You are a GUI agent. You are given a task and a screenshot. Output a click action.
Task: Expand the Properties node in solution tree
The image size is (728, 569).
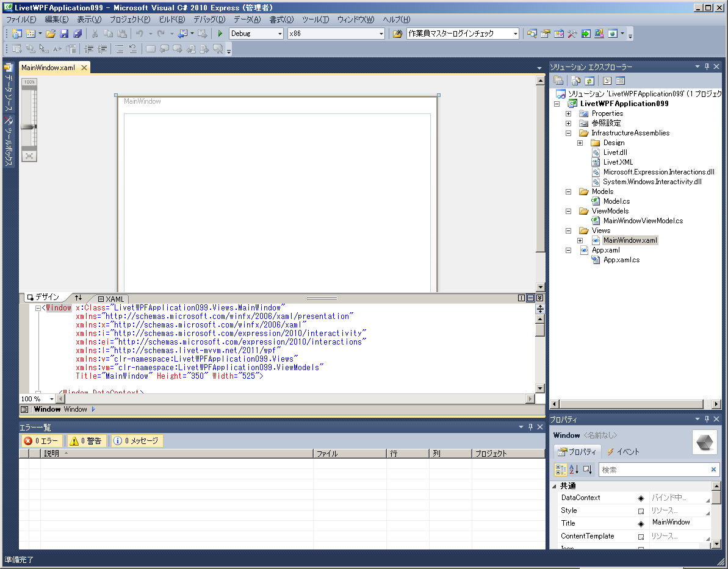(x=568, y=113)
